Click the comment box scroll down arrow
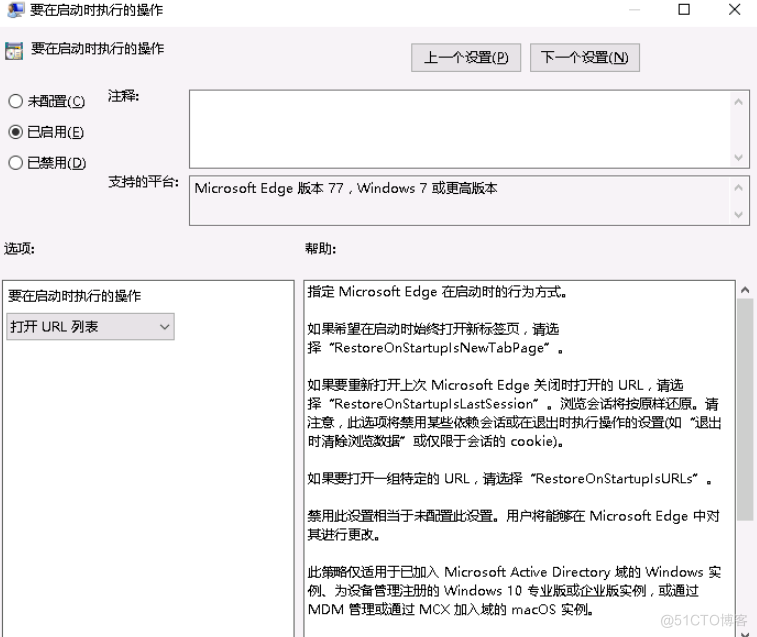 738,157
